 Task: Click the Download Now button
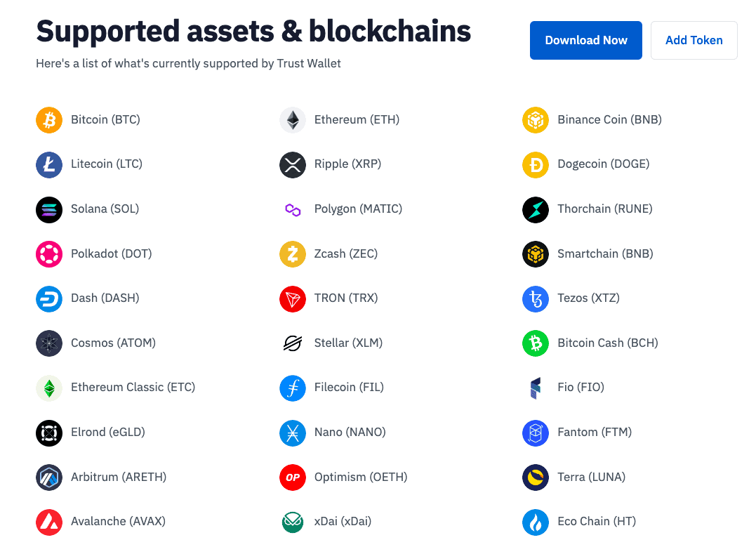click(586, 41)
